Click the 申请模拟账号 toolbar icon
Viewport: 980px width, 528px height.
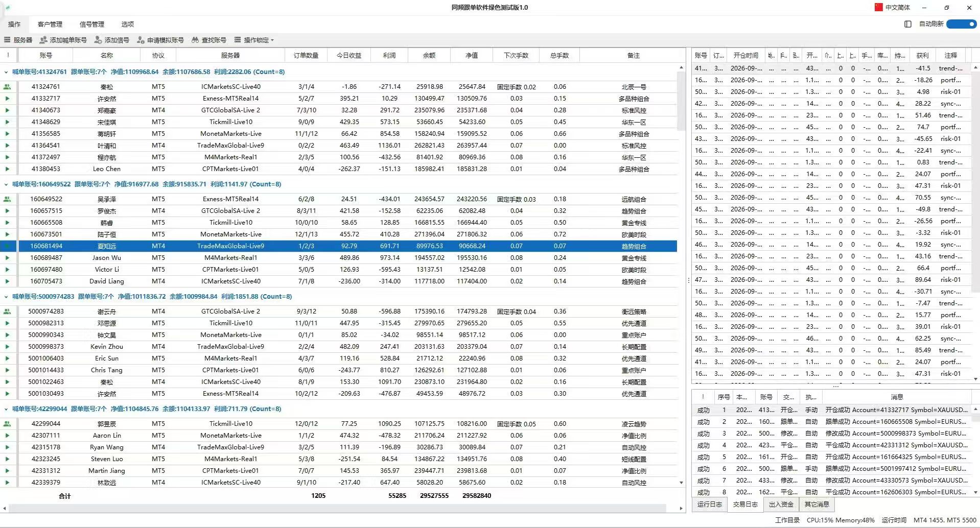pos(141,40)
